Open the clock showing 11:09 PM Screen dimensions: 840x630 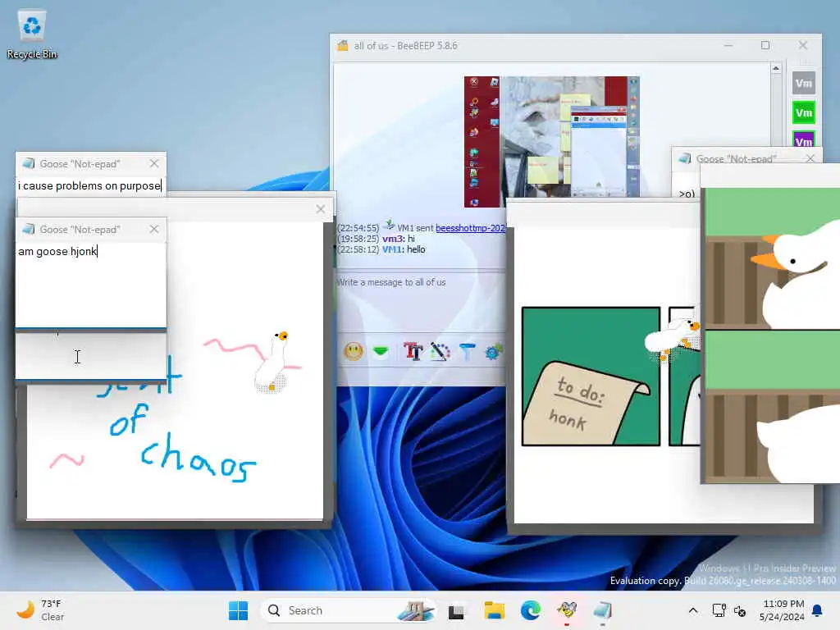click(782, 610)
